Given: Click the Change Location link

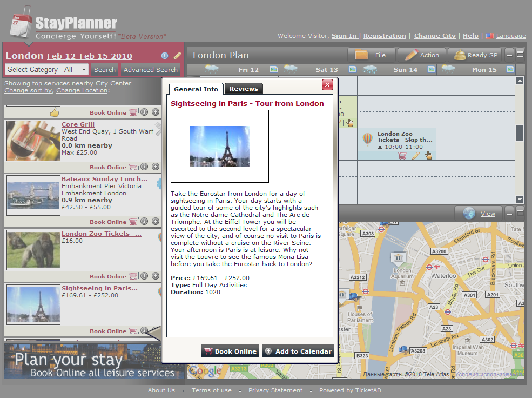Looking at the screenshot, I should (82, 90).
